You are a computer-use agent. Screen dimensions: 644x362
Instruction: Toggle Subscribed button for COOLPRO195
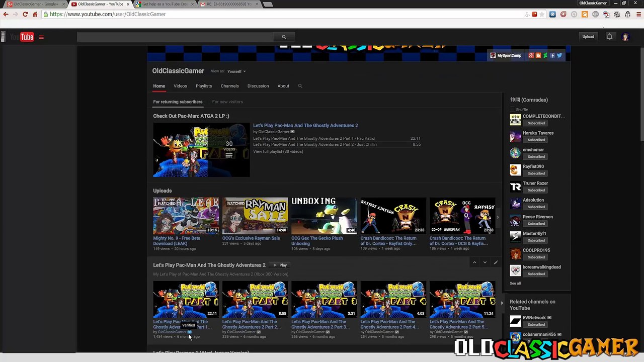(x=536, y=257)
